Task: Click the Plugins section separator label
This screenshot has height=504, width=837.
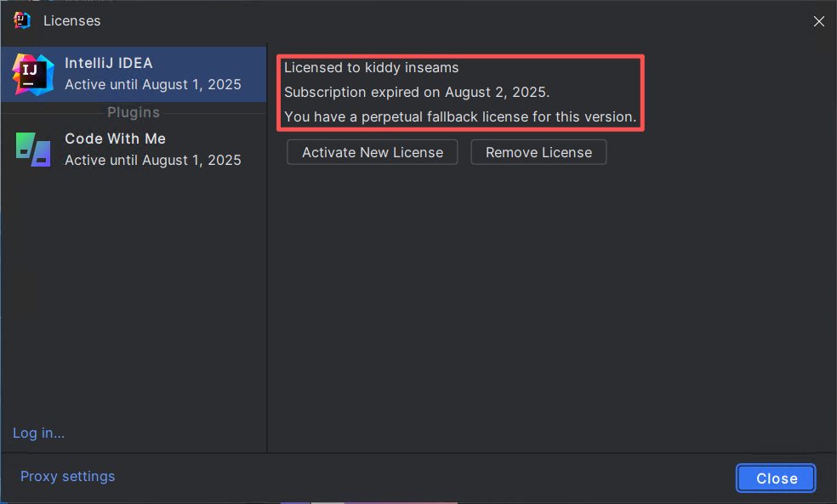Action: point(134,112)
